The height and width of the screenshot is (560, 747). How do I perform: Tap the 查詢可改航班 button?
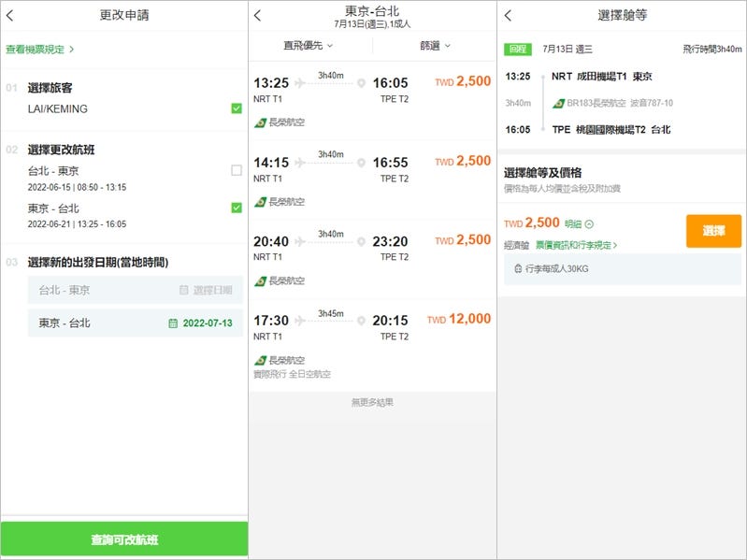[124, 539]
